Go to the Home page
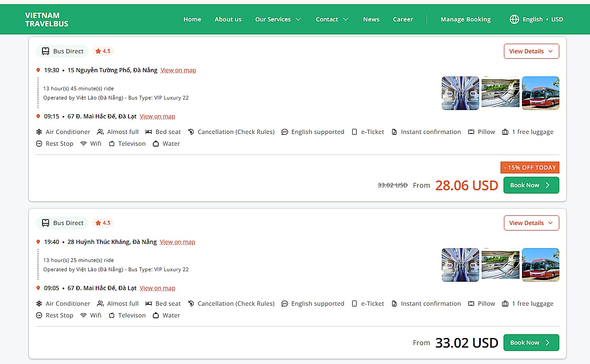 pyautogui.click(x=192, y=19)
